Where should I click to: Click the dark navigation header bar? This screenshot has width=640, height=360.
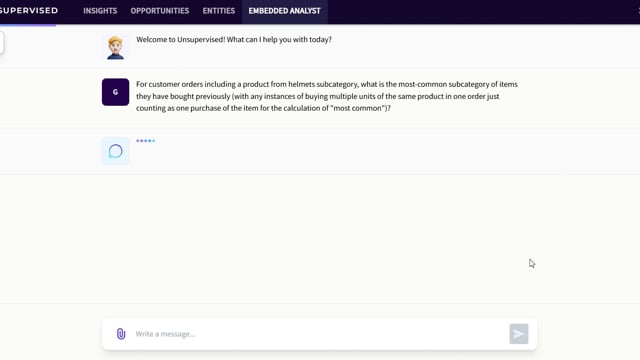[482, 11]
